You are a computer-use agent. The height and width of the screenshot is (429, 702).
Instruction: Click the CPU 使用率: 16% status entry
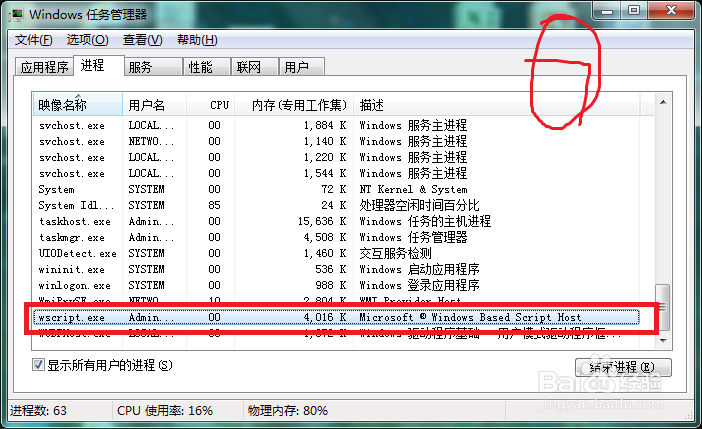tap(165, 411)
